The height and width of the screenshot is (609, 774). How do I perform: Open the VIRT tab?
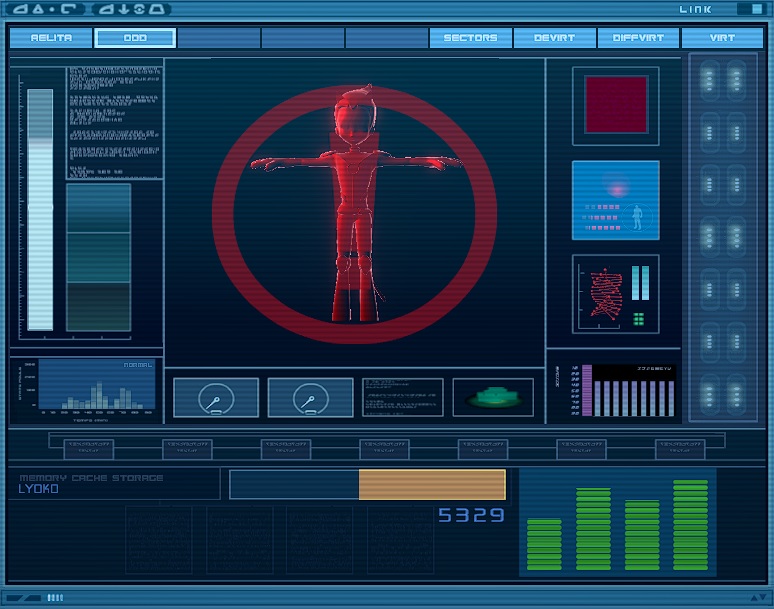pos(722,38)
